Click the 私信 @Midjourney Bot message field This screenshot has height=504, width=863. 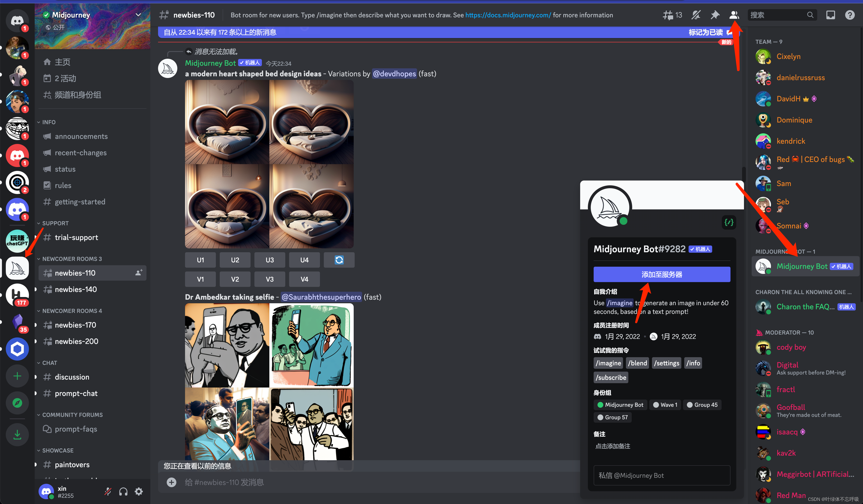click(x=662, y=475)
